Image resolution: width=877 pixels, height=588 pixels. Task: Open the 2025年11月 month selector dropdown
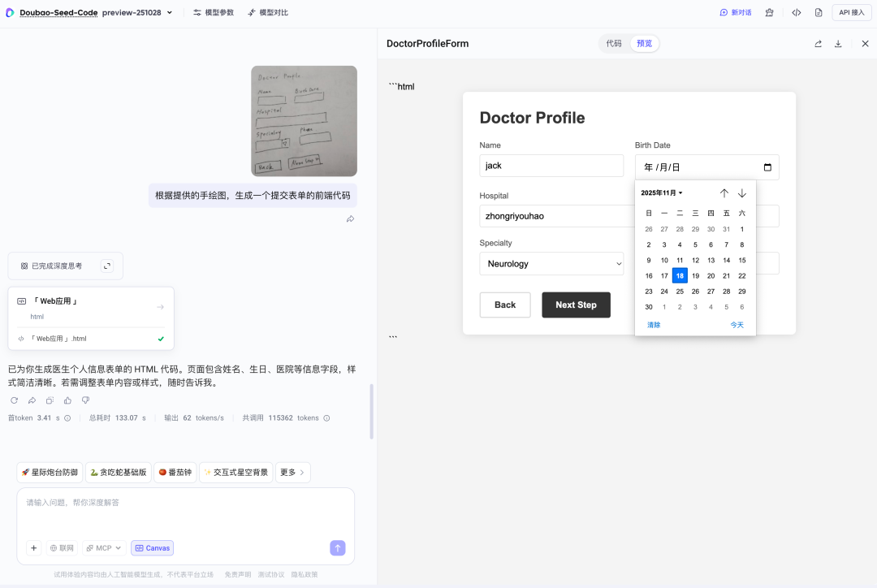click(662, 193)
